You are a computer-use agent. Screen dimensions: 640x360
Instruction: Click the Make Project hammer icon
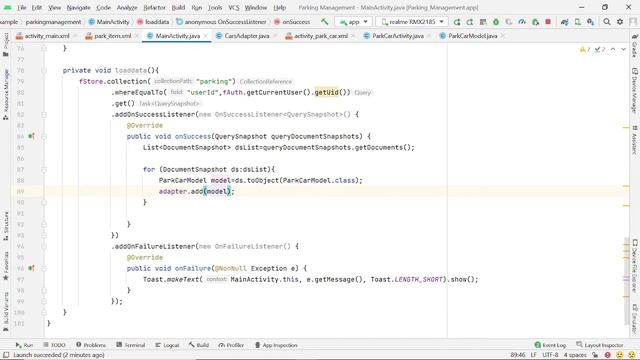point(324,22)
